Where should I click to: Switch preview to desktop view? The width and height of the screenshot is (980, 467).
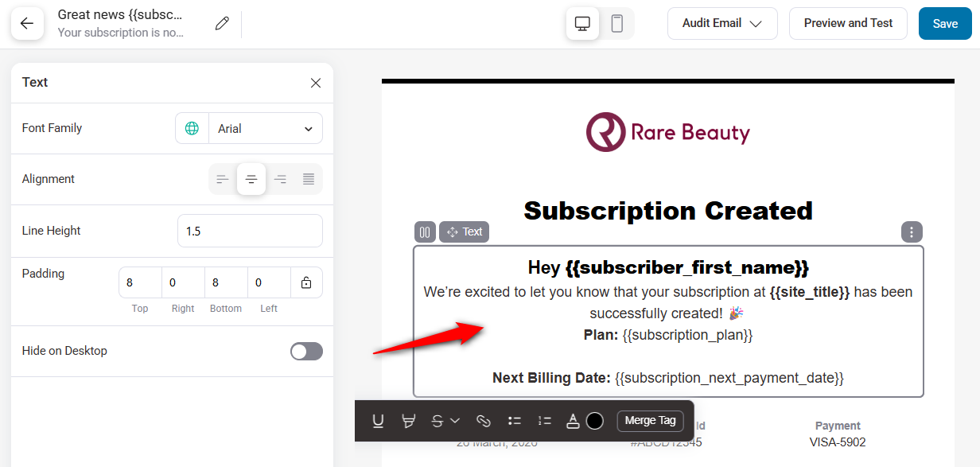(582, 24)
